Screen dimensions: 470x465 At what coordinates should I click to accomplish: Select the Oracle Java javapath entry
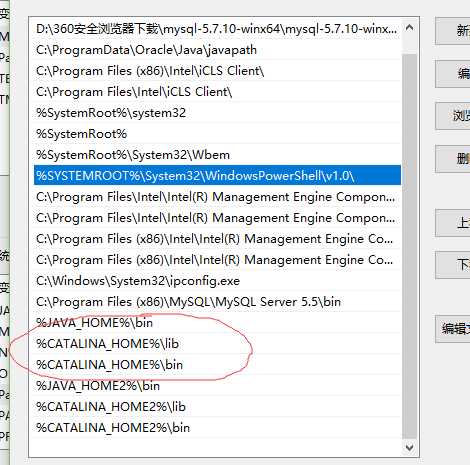217,50
